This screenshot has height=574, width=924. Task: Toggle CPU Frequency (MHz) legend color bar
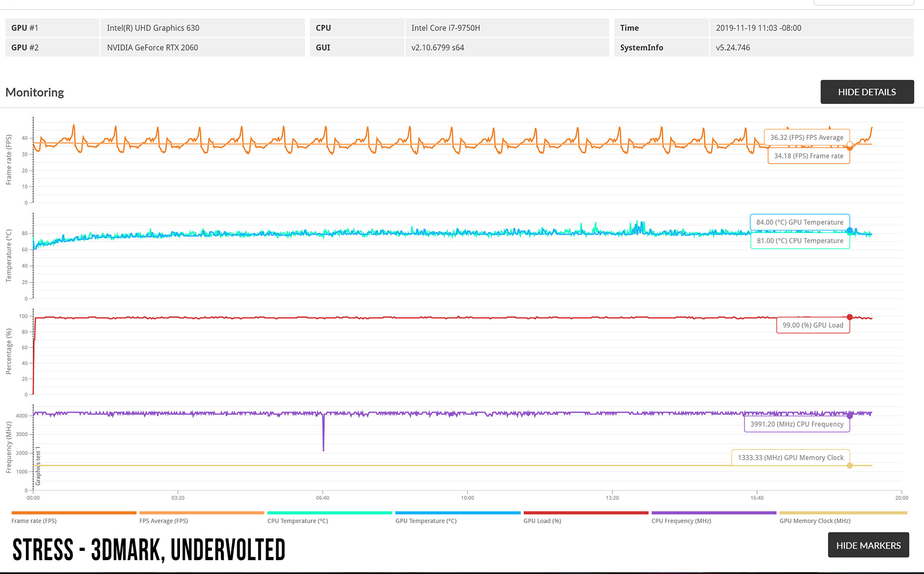pos(714,513)
